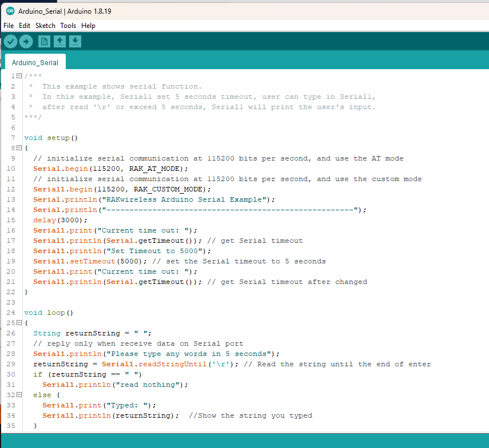
Task: Open the Tools menu
Action: point(68,26)
